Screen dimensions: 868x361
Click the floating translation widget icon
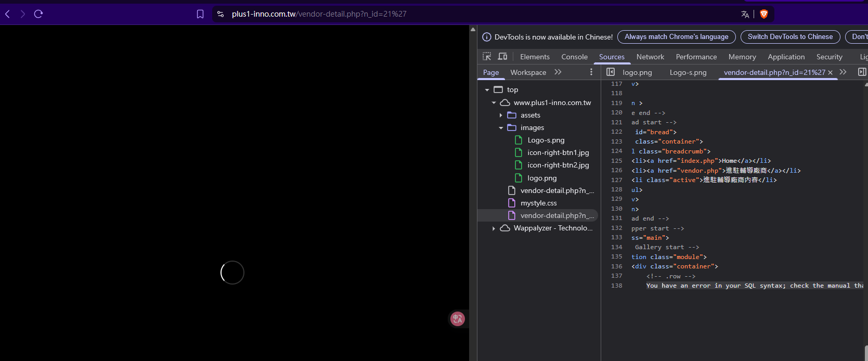click(x=458, y=319)
